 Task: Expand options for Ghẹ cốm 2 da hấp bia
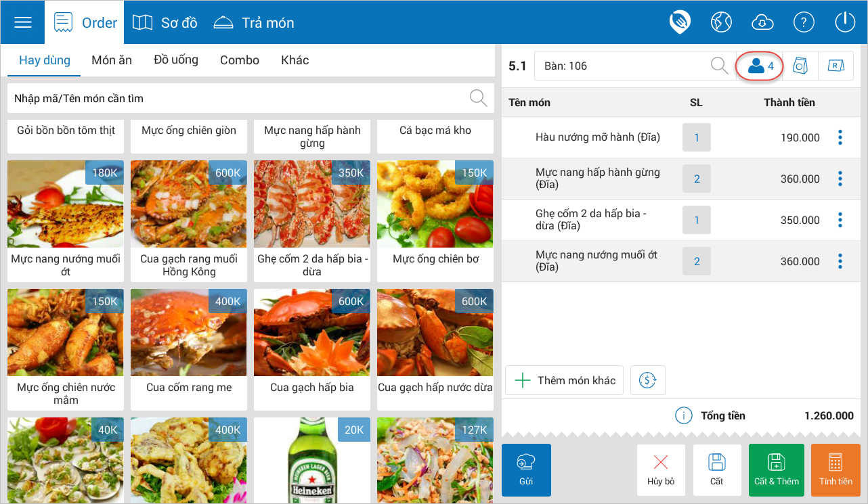pos(840,221)
